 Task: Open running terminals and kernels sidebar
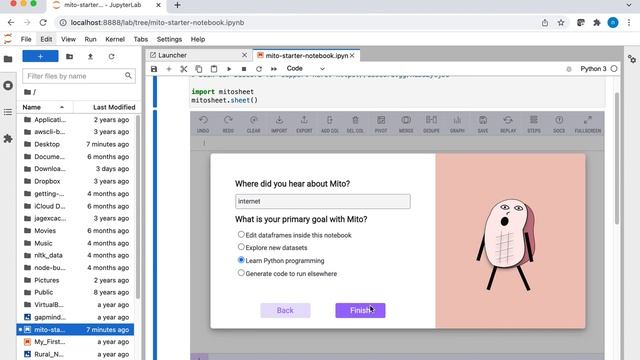(x=8, y=86)
